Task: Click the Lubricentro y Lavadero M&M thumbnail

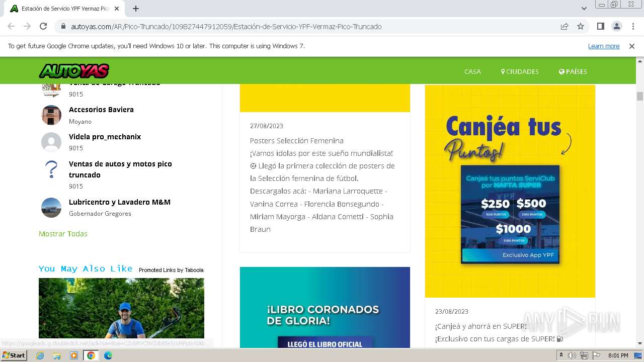Action: (51, 208)
